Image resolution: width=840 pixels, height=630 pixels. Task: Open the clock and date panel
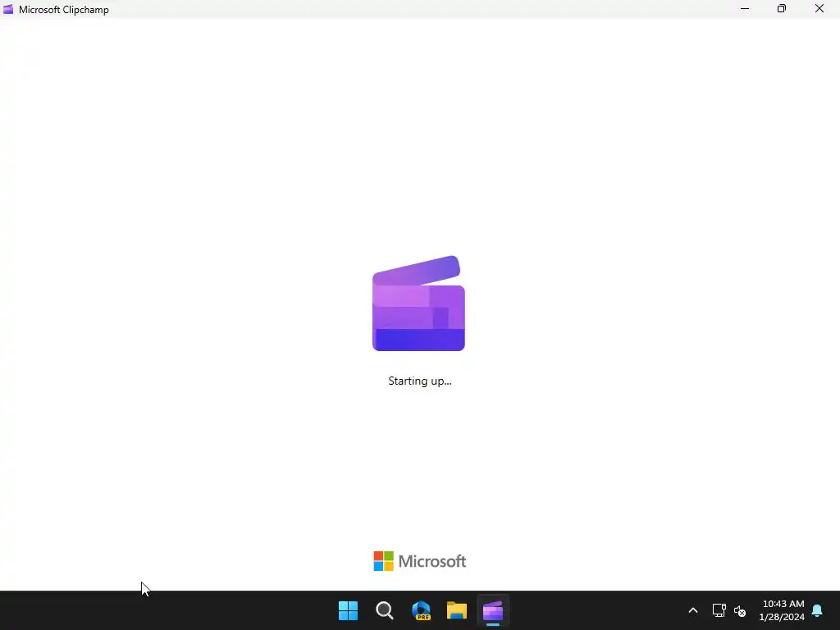click(782, 610)
